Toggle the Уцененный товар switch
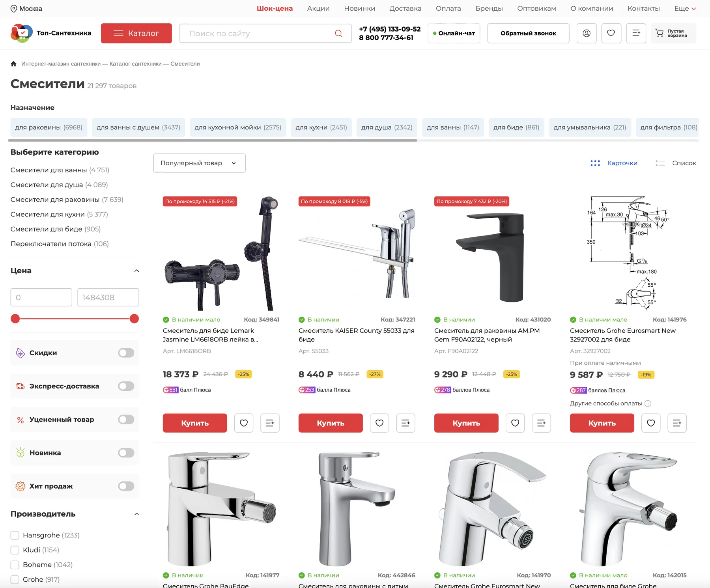Image resolution: width=710 pixels, height=588 pixels. pos(126,420)
